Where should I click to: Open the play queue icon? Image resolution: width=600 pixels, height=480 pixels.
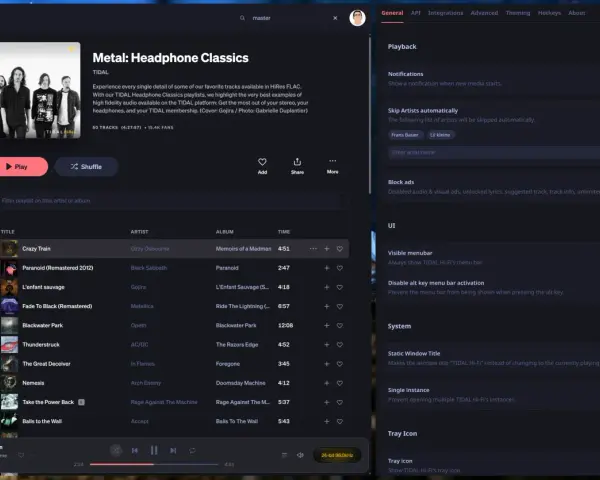coord(284,455)
